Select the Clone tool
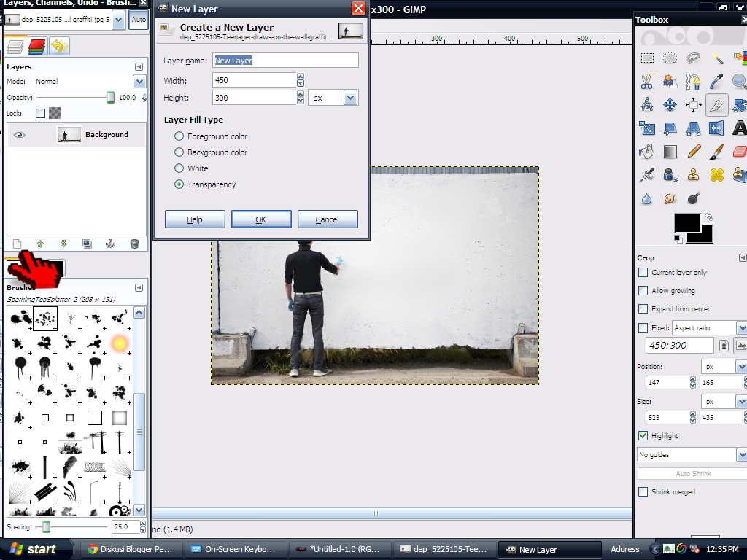Image resolution: width=747 pixels, height=560 pixels. click(x=693, y=175)
